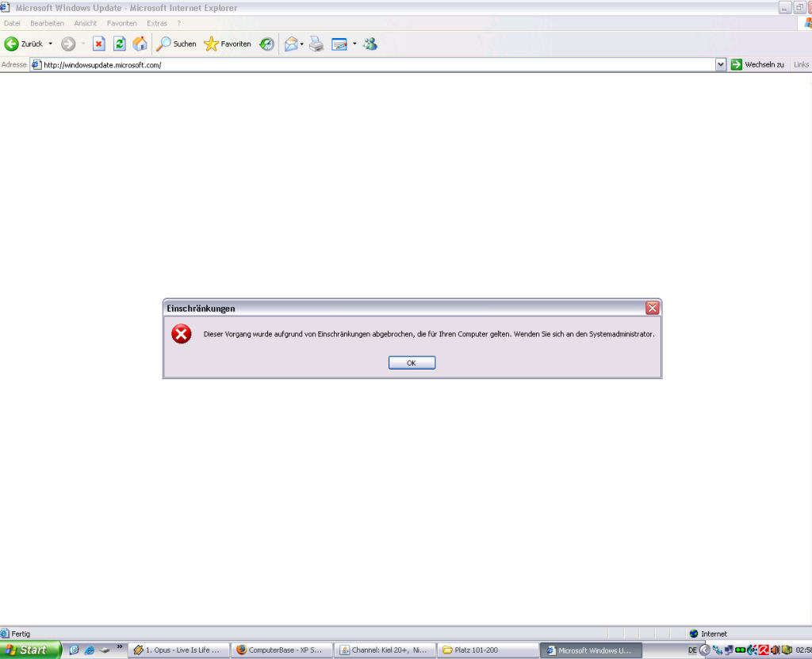Open the Favoriten star toolbar button
The image size is (812, 659).
click(x=228, y=44)
